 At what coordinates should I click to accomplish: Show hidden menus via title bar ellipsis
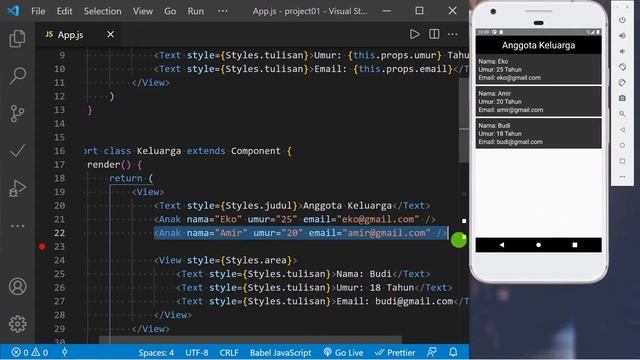pyautogui.click(x=222, y=11)
